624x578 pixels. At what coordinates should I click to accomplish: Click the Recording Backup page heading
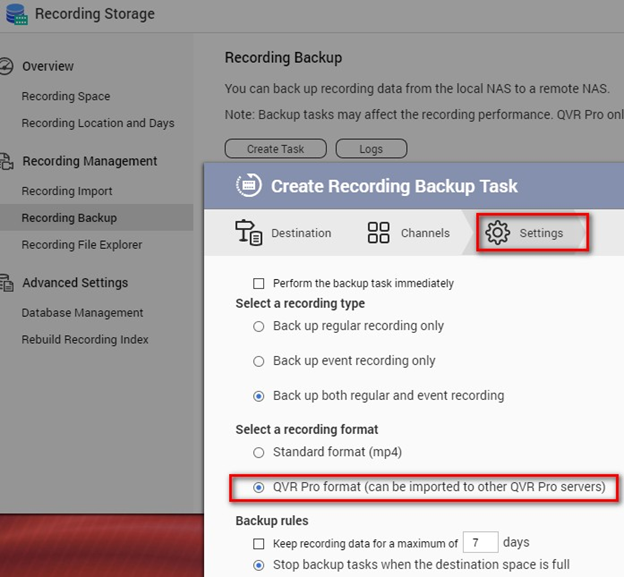coord(283,58)
